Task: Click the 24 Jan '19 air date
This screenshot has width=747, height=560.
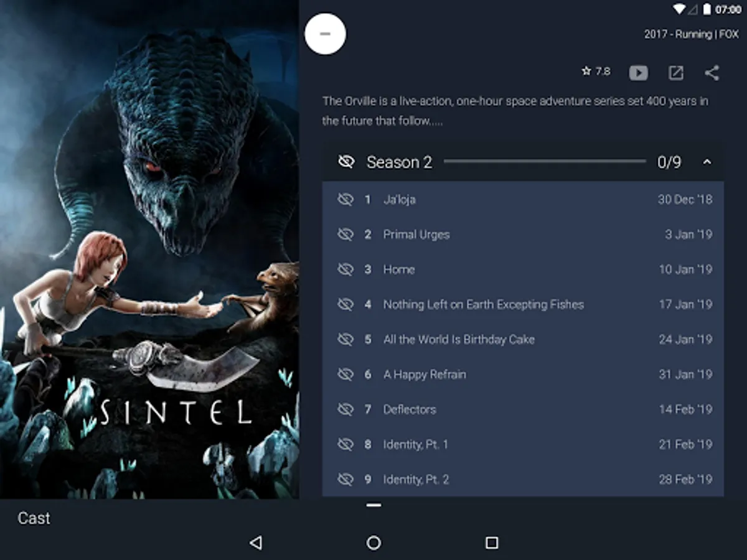Action: pyautogui.click(x=685, y=339)
